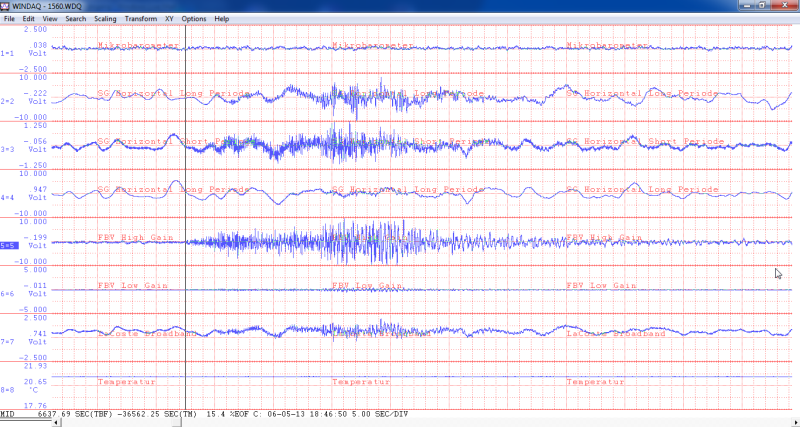Select channel 7=7 broadband label
800x427 pixels.
click(7, 341)
